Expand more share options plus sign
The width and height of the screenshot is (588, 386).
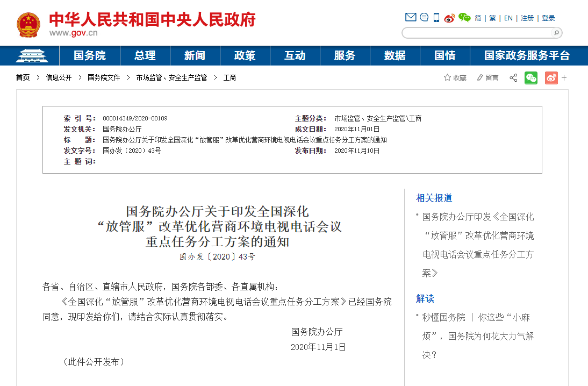[564, 78]
